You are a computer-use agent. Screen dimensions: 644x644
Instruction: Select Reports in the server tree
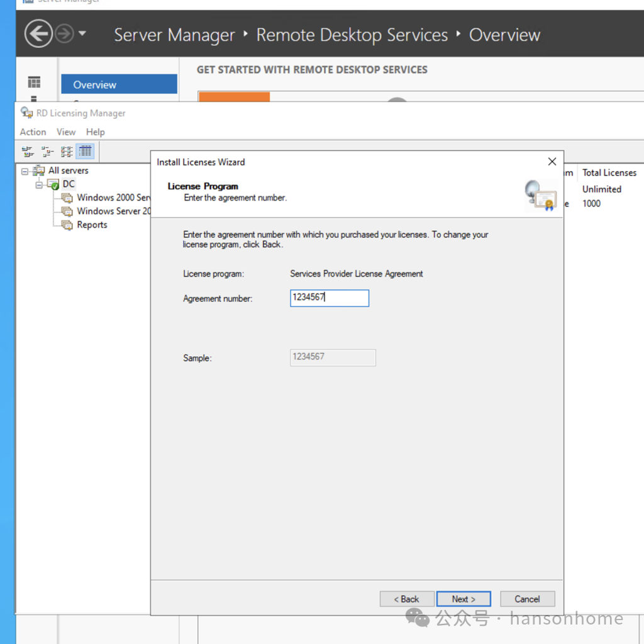pos(92,225)
